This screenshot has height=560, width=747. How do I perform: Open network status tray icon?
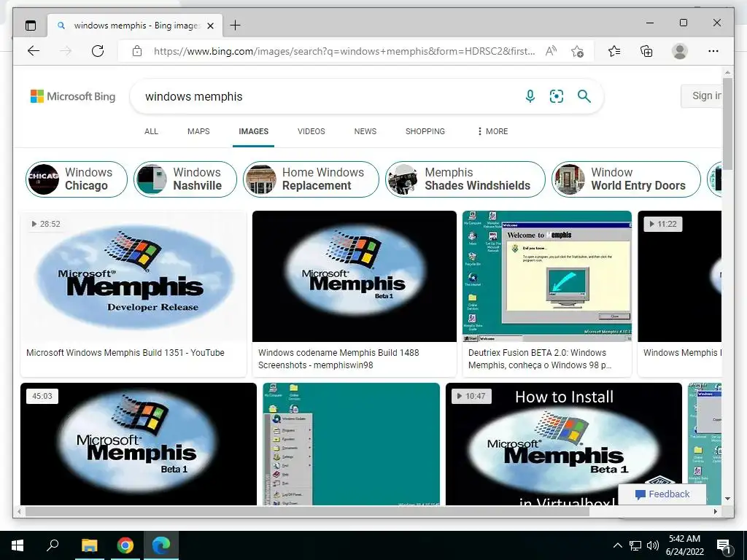(635, 545)
